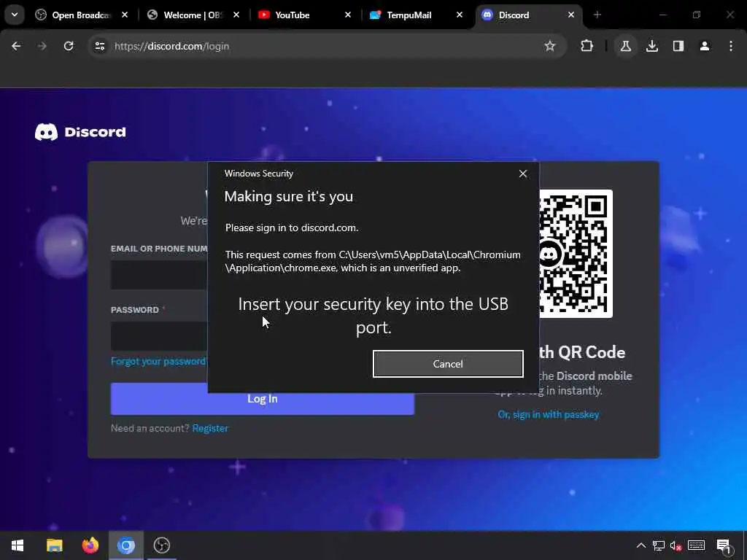Screen dimensions: 747x560
Task: Open File Explorer from the taskbar
Action: click(54, 545)
